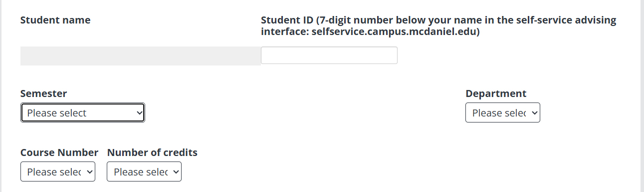Click the greyed-out Student name field
Image resolution: width=644 pixels, height=192 pixels.
(x=141, y=56)
